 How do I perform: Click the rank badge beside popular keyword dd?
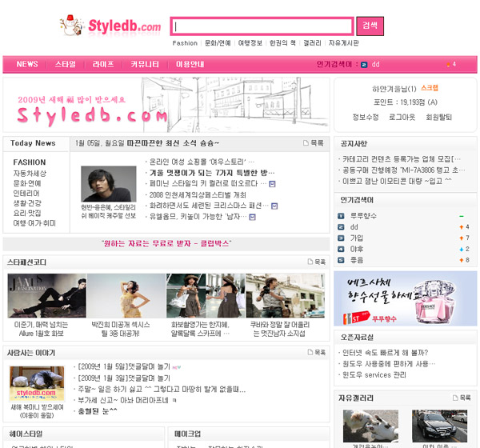point(364,65)
